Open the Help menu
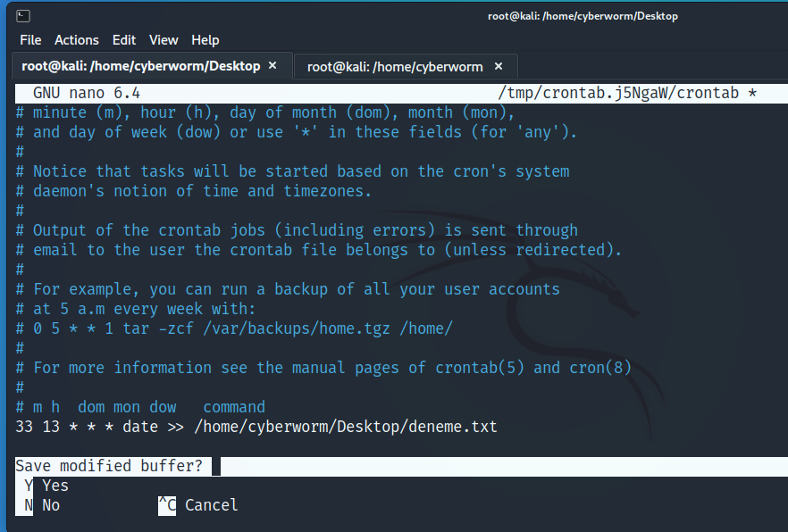Viewport: 788px width, 532px height. coord(205,39)
